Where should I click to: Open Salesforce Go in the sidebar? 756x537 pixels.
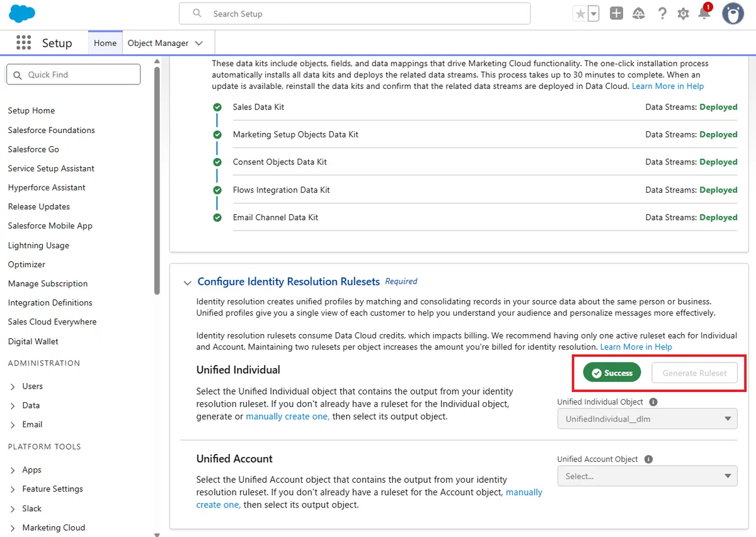tap(33, 149)
